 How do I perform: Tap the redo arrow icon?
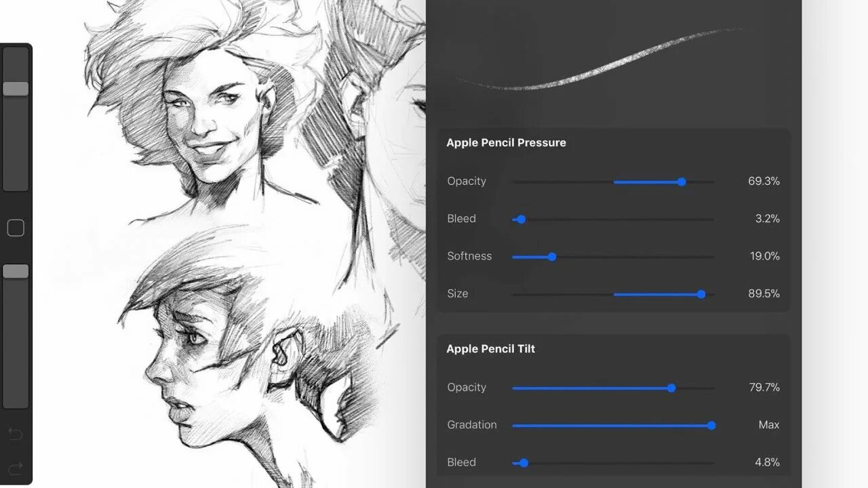[x=16, y=468]
